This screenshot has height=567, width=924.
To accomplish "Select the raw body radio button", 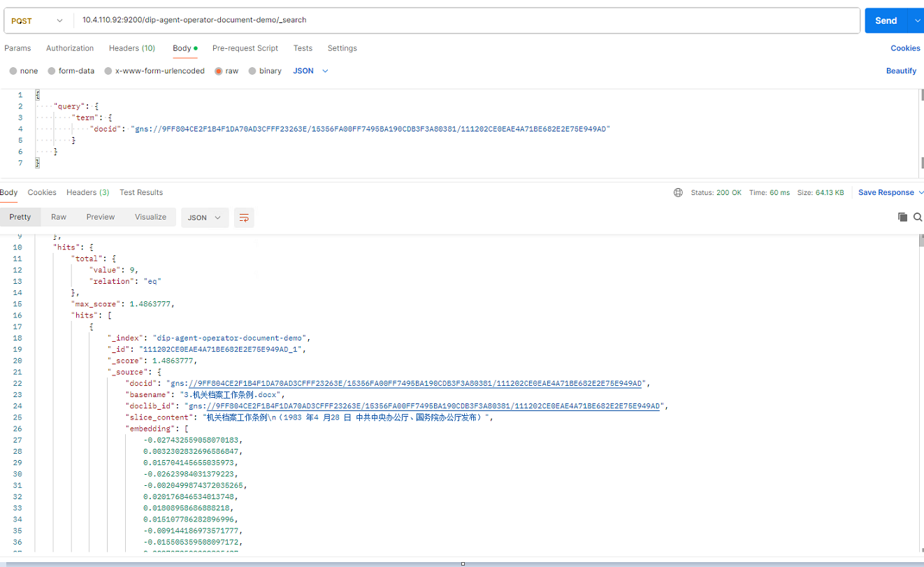I will click(x=219, y=71).
